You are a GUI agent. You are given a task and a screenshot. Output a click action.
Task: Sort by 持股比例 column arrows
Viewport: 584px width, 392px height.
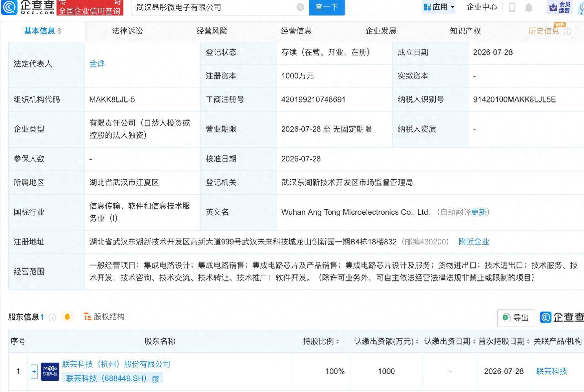point(338,341)
